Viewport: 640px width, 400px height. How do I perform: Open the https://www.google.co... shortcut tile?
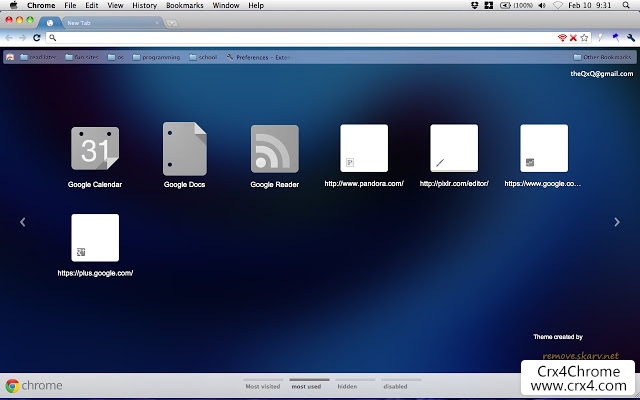(x=544, y=148)
